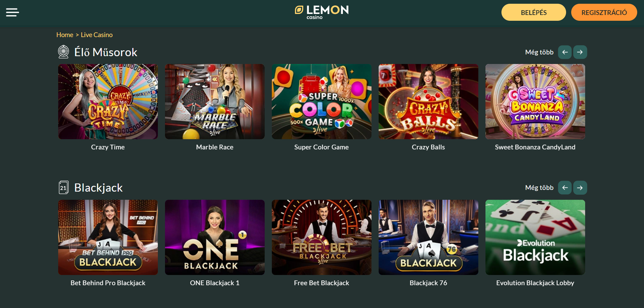Select Sweet Bonanza CandyLand tile
The image size is (644, 308).
(535, 101)
